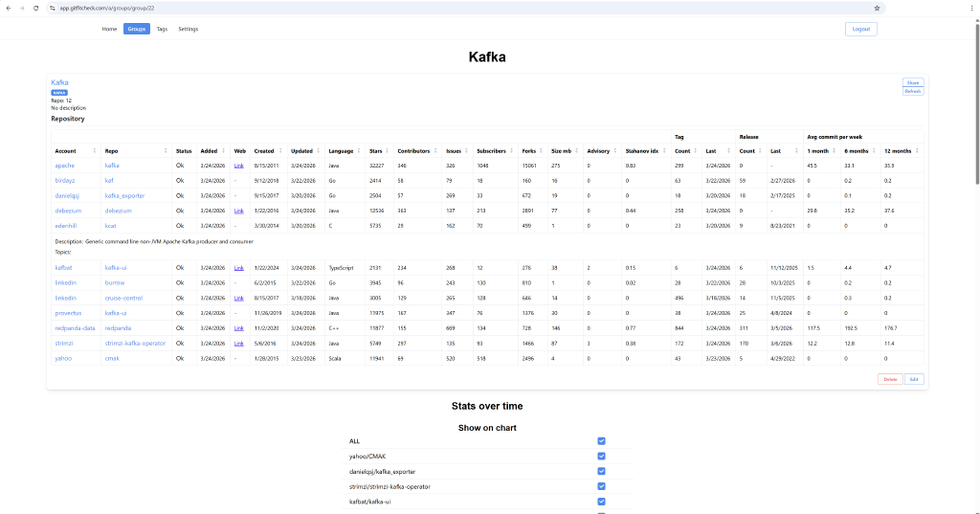980x514 pixels.
Task: Sort by Stahanov idx column icon
Action: (664, 150)
